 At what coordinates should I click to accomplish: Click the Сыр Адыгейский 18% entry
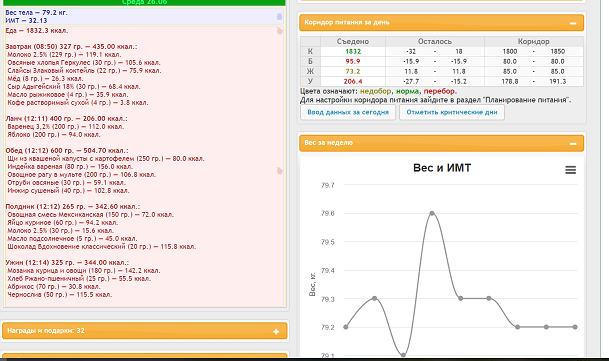click(x=74, y=87)
